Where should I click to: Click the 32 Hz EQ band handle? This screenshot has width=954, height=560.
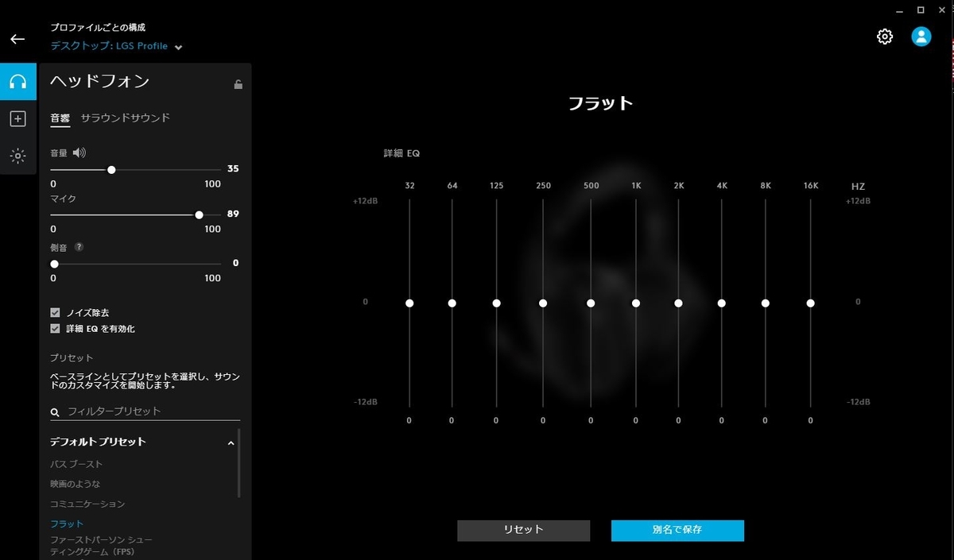[409, 303]
